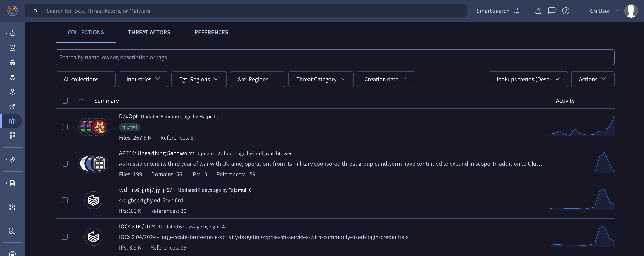Click the tydr jrt6 collection stack icon
This screenshot has width=644, height=256.
tap(93, 200)
